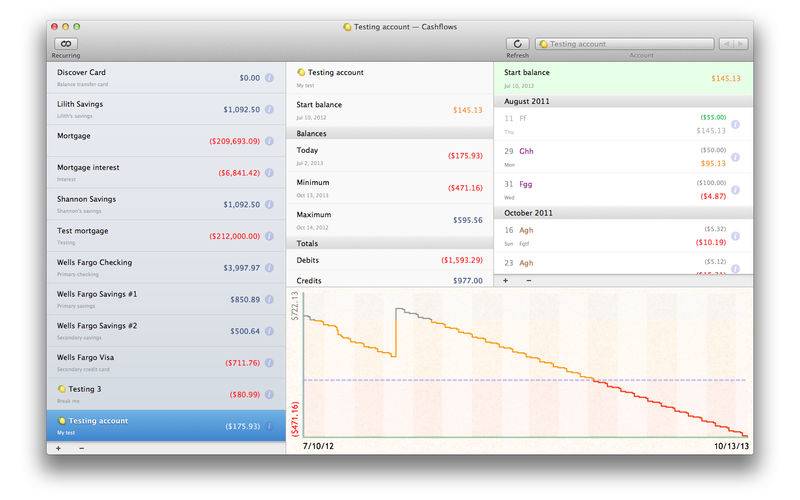Click the yellow Testing account header icon

(x=301, y=72)
